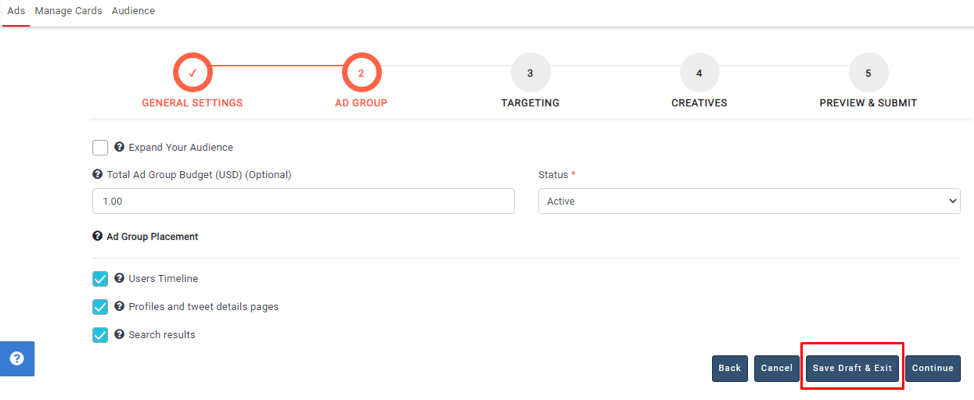This screenshot has width=974, height=400.
Task: Click the Continue button
Action: (932, 368)
